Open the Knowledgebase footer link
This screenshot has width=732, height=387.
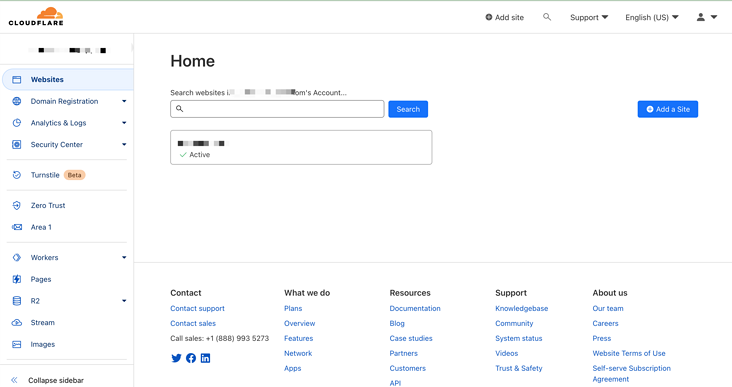522,309
